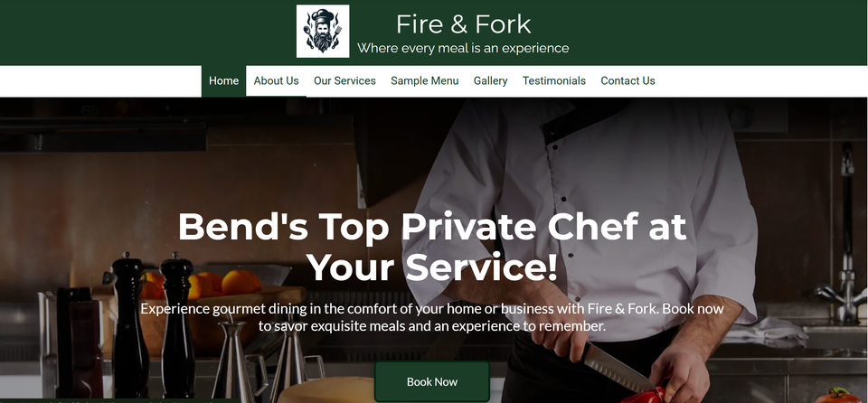This screenshot has width=868, height=403.
Task: Open the Contact Us page
Action: pyautogui.click(x=627, y=80)
